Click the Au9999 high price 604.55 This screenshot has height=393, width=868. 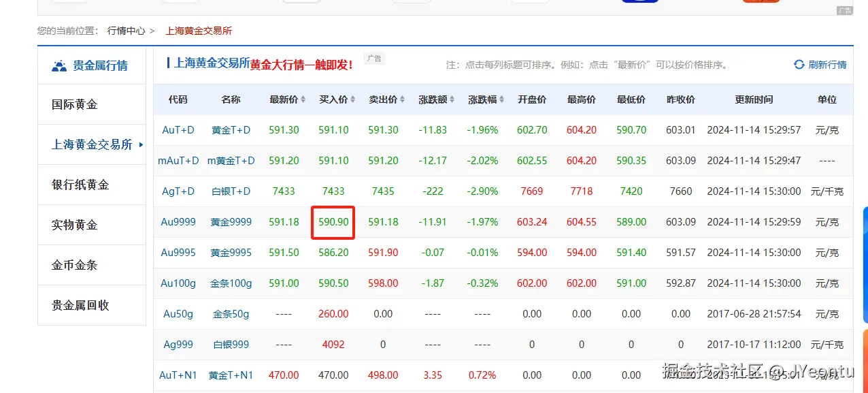(582, 222)
